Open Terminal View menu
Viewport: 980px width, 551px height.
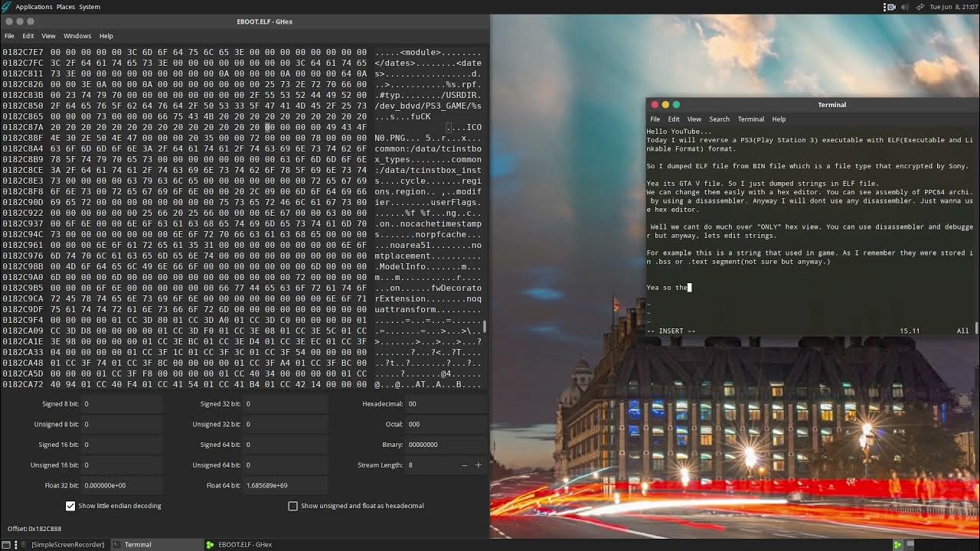pos(694,119)
